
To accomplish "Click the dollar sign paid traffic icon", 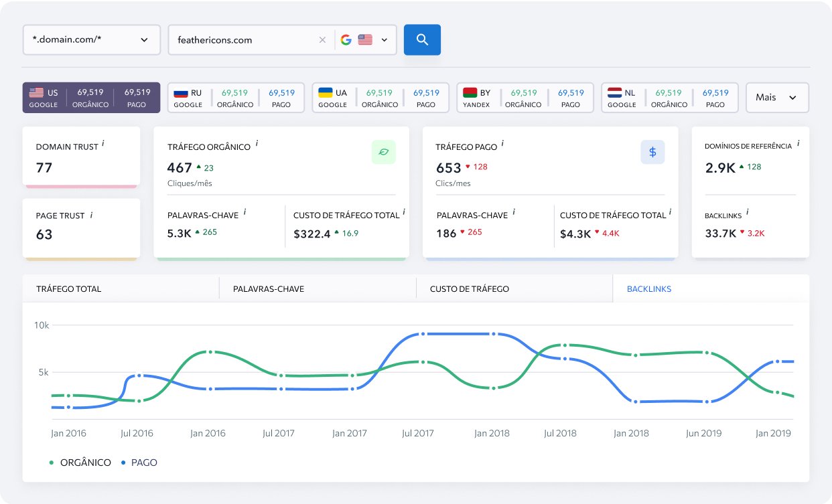I will coord(652,152).
